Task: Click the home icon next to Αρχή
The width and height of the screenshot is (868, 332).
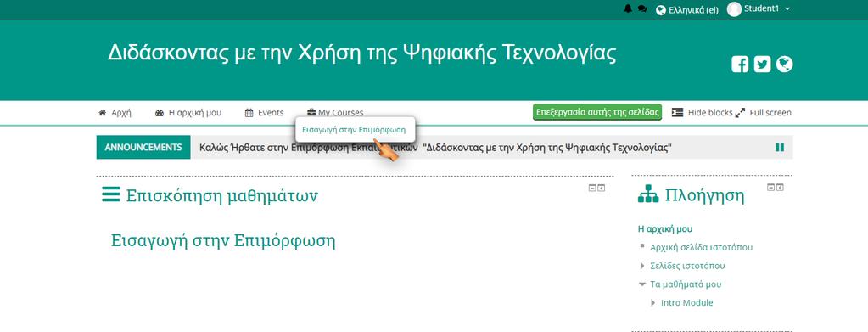Action: (103, 113)
